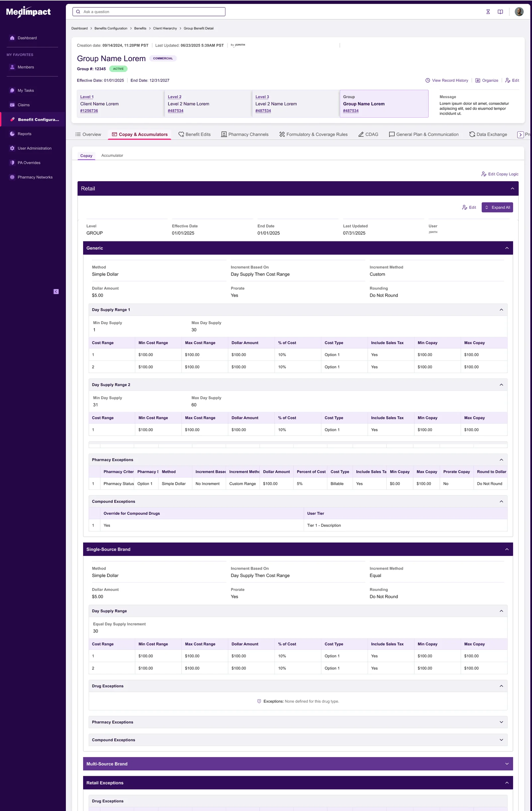
Task: Open the book guide icon in header
Action: [x=500, y=12]
